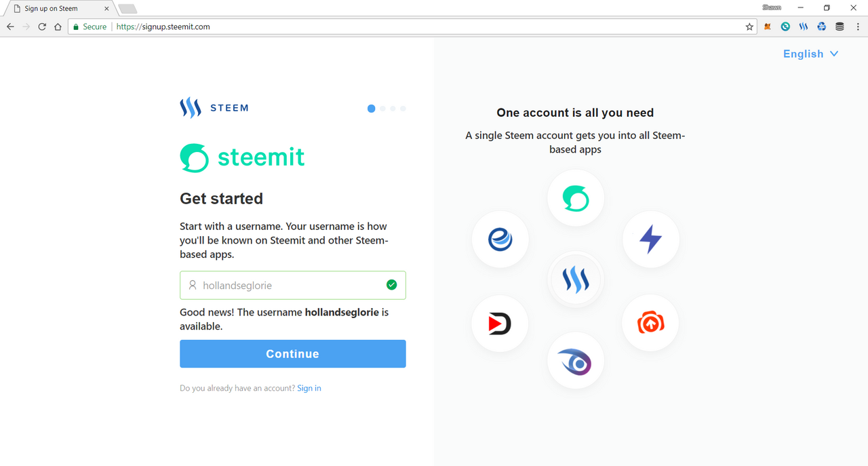The height and width of the screenshot is (466, 868).
Task: Click the database stack extension icon
Action: point(840,27)
